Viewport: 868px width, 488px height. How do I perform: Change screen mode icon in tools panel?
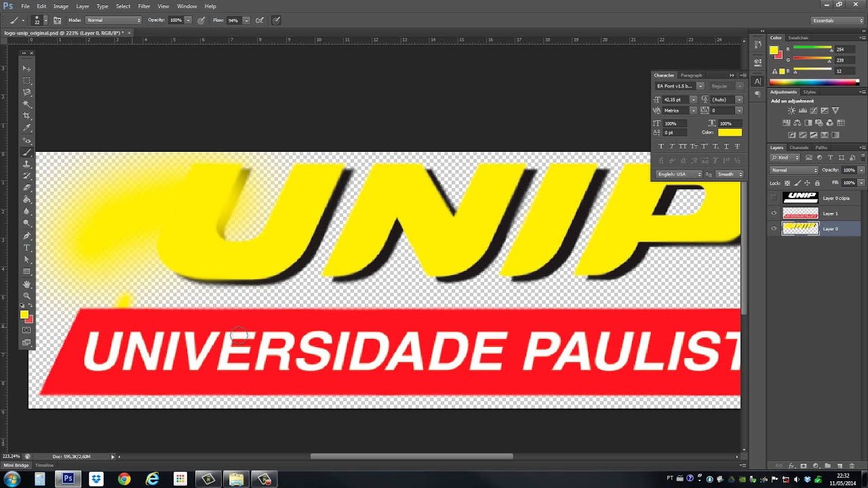click(x=27, y=343)
